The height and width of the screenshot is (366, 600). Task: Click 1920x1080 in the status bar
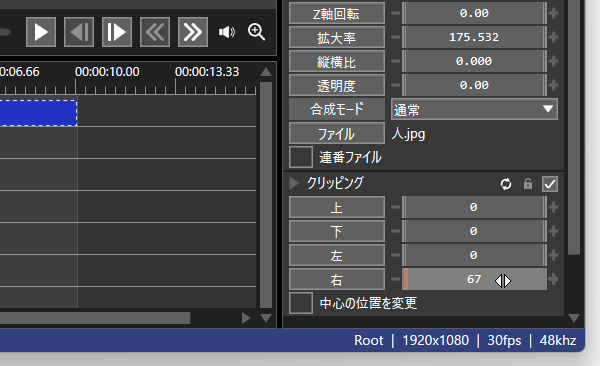point(435,340)
